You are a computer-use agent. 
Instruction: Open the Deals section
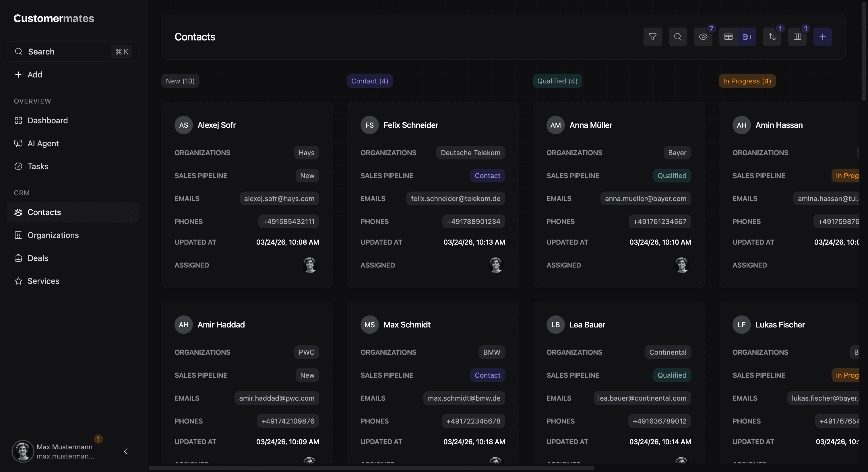pyautogui.click(x=38, y=258)
